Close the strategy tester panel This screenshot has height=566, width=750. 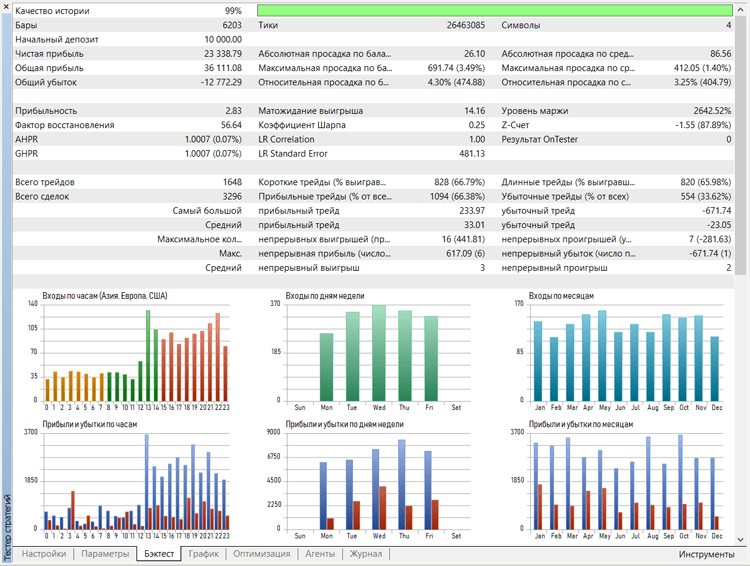[x=6, y=7]
